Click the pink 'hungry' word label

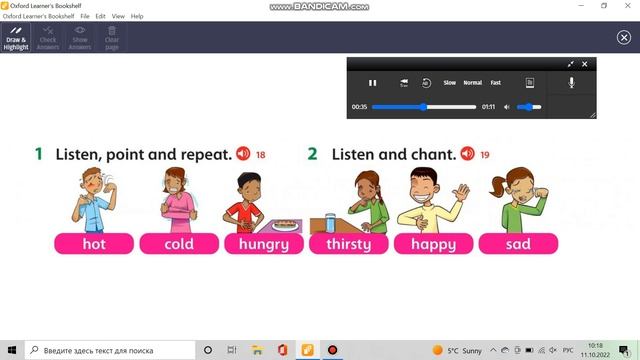pyautogui.click(x=264, y=244)
